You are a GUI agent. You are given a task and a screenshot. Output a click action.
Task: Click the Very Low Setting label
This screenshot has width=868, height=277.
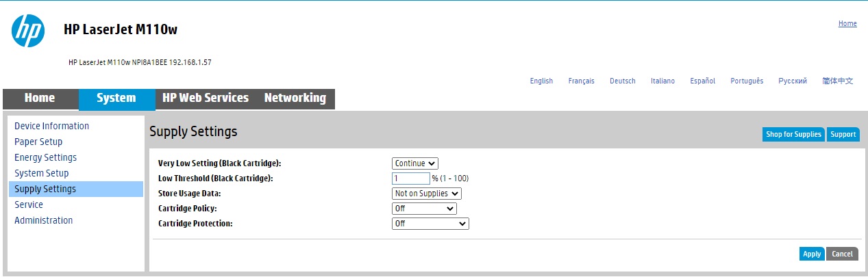220,163
